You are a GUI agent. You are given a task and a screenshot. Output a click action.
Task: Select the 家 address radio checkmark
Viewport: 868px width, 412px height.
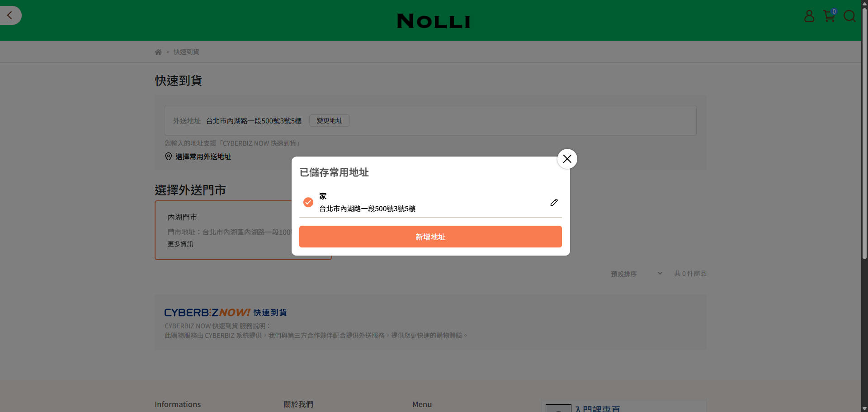[x=308, y=202]
